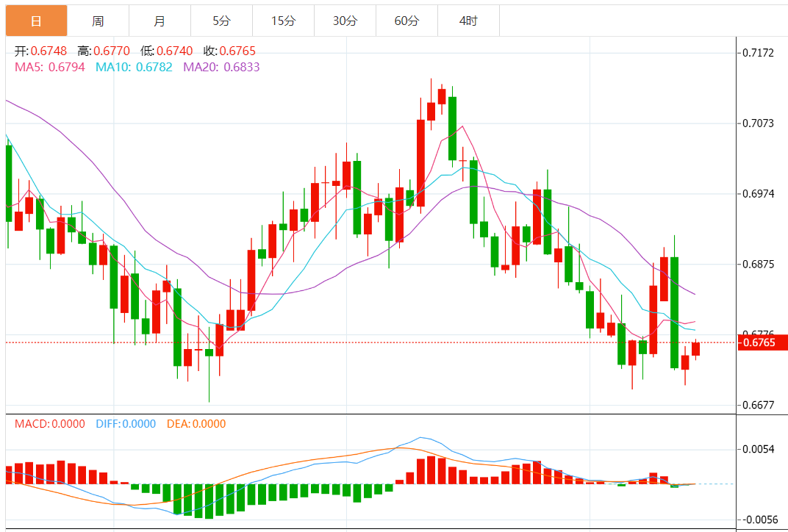Image resolution: width=788 pixels, height=532 pixels.
Task: Open the 5分 timeframe tab
Action: [222, 21]
